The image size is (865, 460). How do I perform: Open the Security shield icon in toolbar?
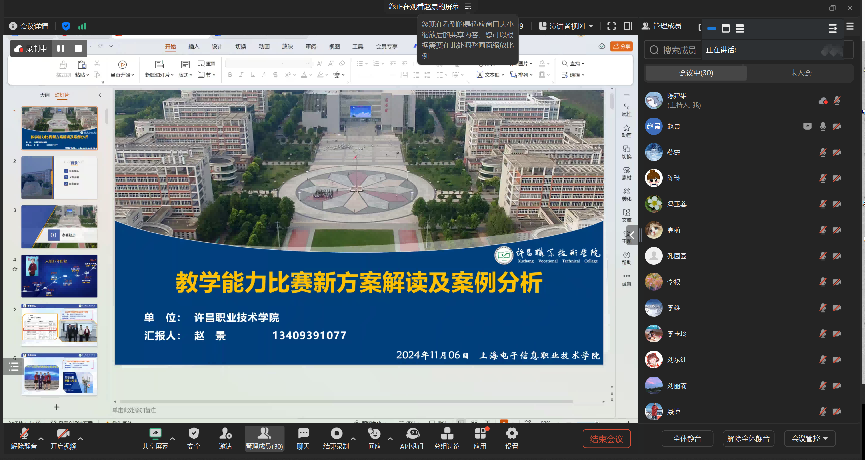194,437
